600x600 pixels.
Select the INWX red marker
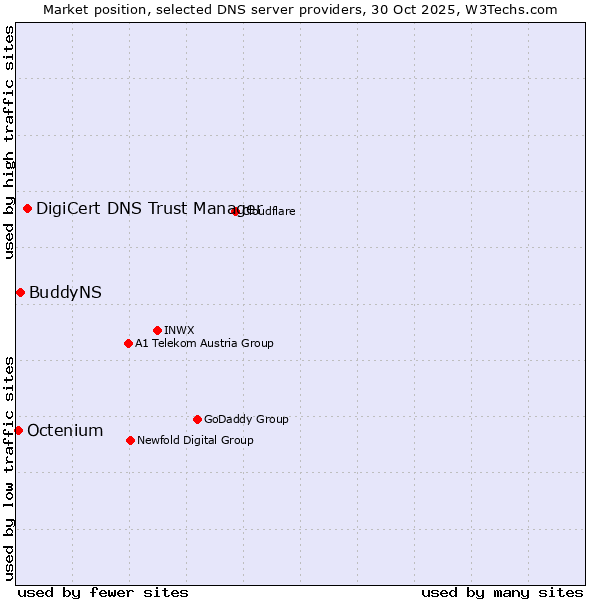tap(157, 330)
